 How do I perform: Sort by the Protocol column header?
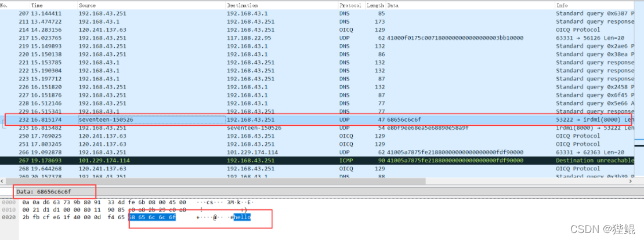[x=350, y=6]
